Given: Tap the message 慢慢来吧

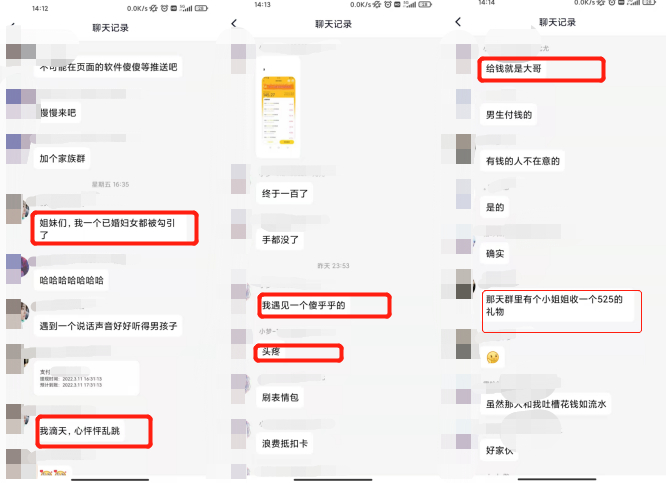Looking at the screenshot, I should [x=58, y=113].
